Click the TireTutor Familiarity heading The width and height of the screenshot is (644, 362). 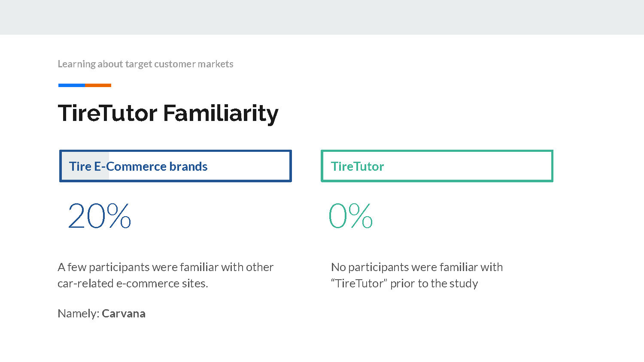click(x=168, y=114)
